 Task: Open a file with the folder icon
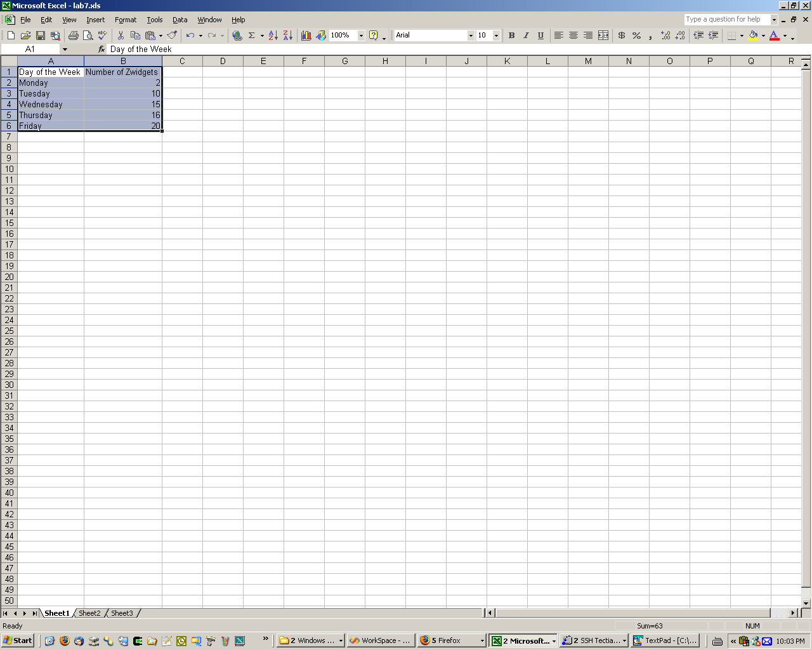(x=26, y=36)
